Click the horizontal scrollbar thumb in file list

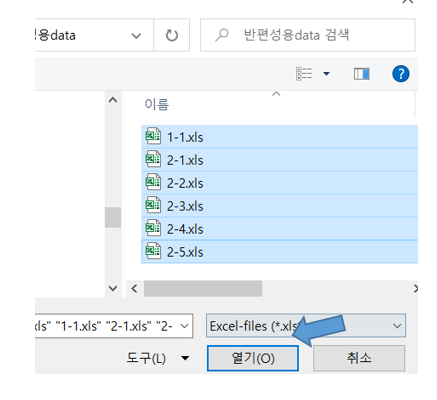click(x=203, y=288)
